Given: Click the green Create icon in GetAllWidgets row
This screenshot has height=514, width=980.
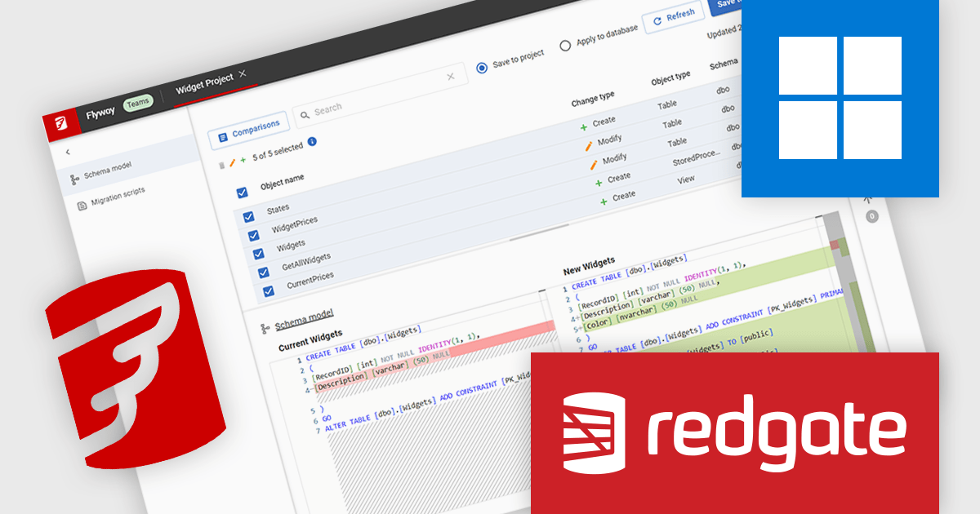Looking at the screenshot, I should (599, 184).
